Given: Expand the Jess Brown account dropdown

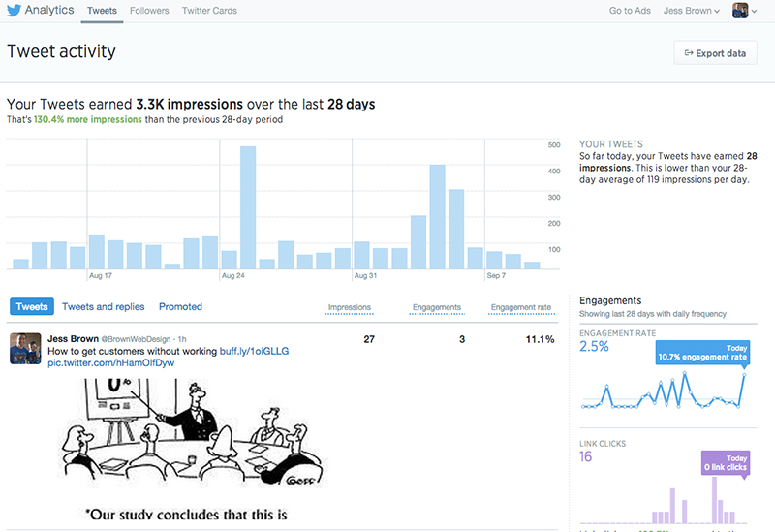Looking at the screenshot, I should click(691, 11).
